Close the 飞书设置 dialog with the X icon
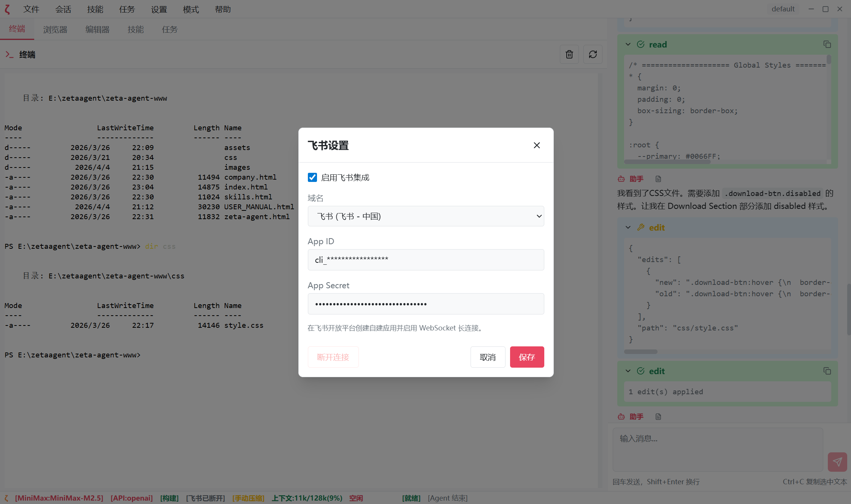 point(537,145)
